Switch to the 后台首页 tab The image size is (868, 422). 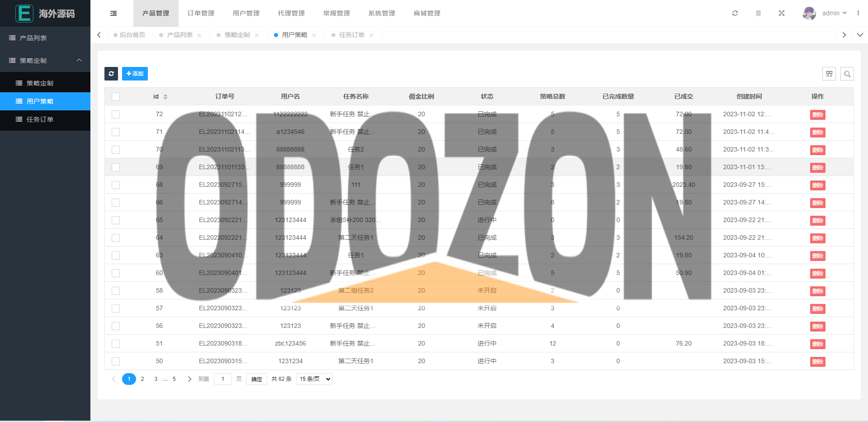coord(129,35)
